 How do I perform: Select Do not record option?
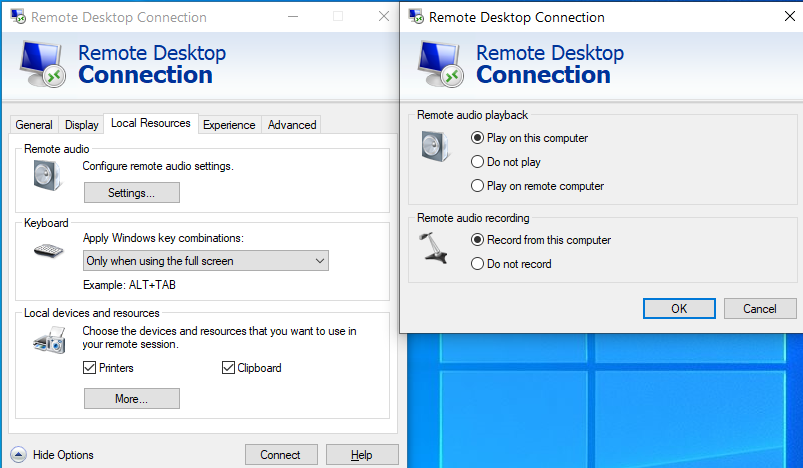coord(511,264)
